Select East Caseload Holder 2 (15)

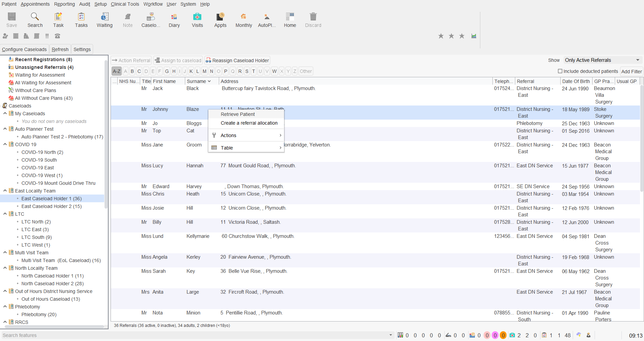[51, 206]
